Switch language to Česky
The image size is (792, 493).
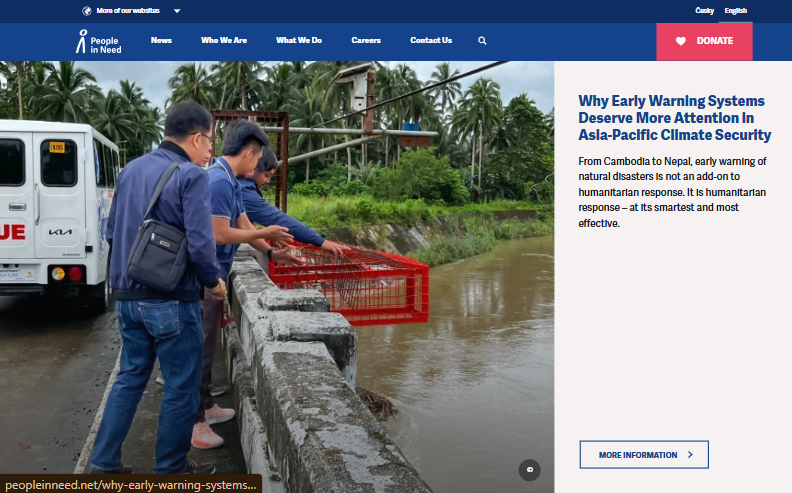coord(704,11)
